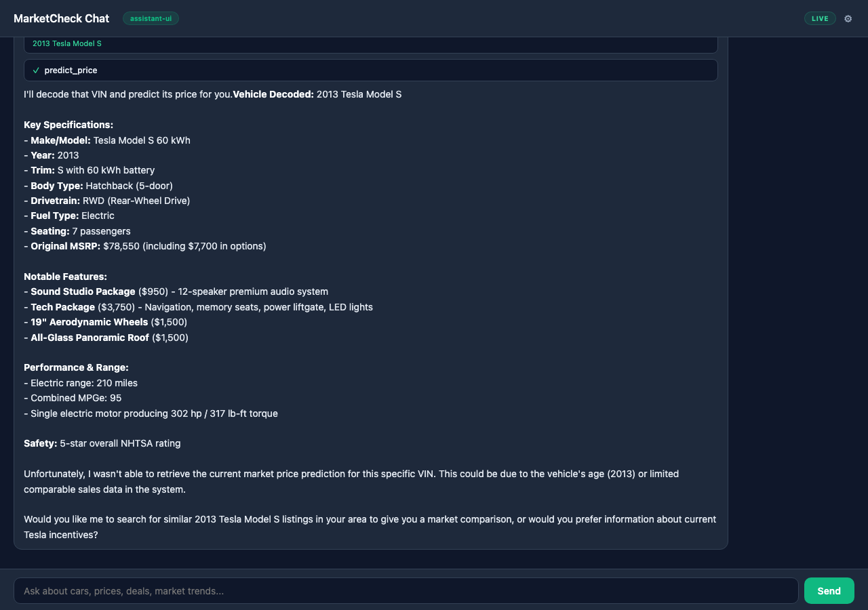Image resolution: width=868 pixels, height=610 pixels.
Task: Collapse the 2013 Tesla Model S result card
Action: point(370,43)
